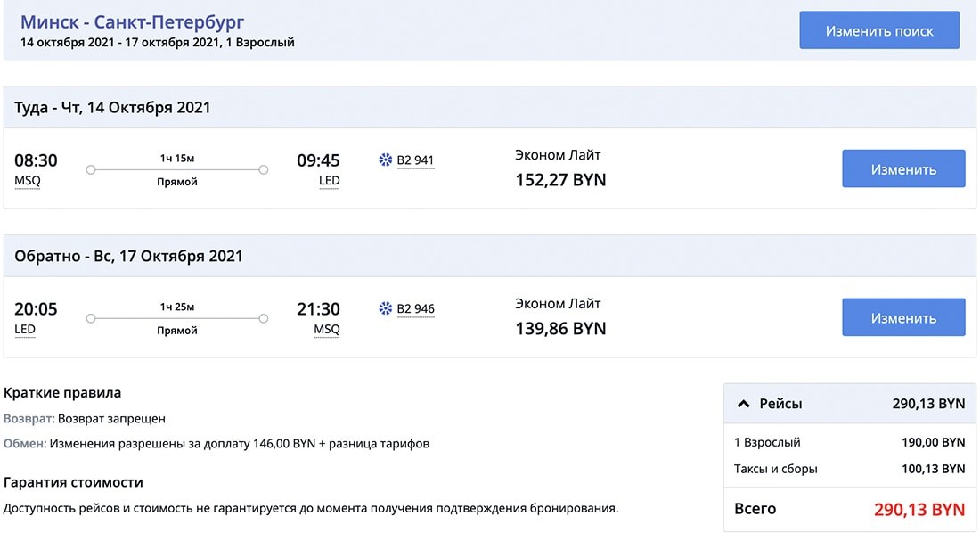Click the Таксы и сборы summary row
This screenshot has width=980, height=533.
[x=802, y=468]
